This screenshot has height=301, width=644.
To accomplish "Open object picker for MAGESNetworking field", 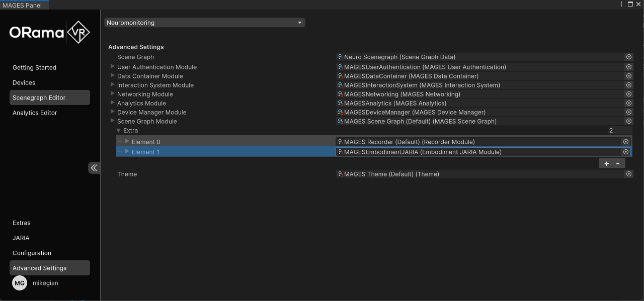I will [628, 94].
